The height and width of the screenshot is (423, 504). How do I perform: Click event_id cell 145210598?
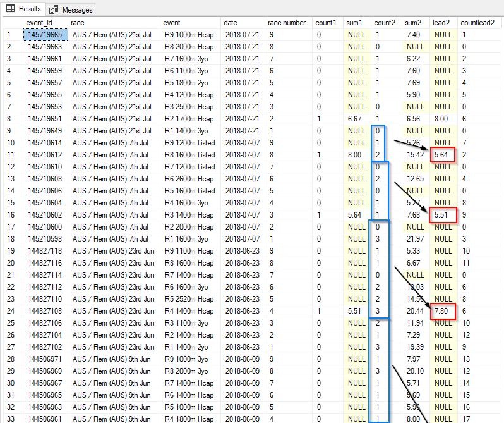[45, 238]
